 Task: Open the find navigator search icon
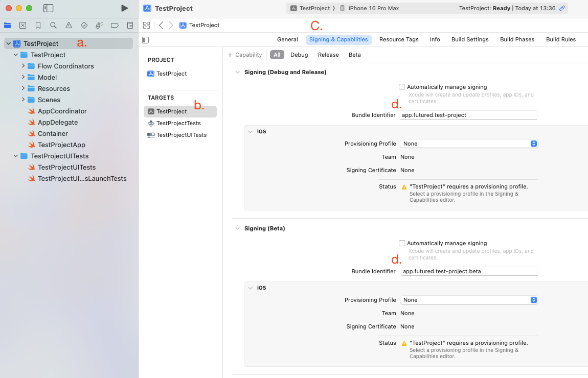[53, 25]
